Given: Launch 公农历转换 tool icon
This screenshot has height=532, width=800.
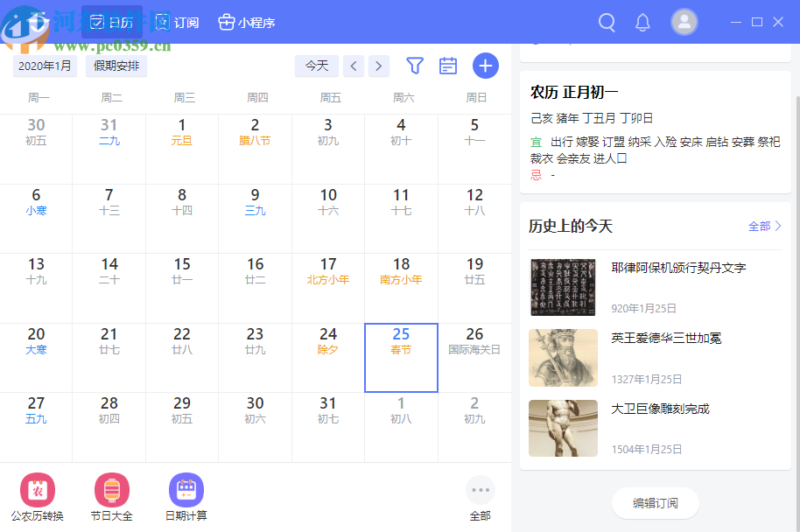Looking at the screenshot, I should coord(38,490).
